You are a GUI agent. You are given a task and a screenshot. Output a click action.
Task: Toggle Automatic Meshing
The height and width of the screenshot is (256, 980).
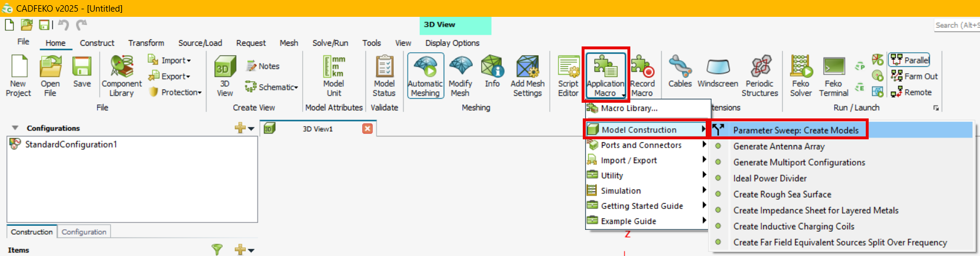[426, 75]
